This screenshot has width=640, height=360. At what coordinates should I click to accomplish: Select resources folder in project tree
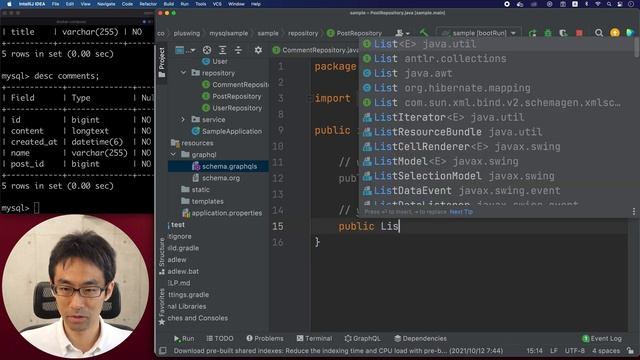coord(192,143)
